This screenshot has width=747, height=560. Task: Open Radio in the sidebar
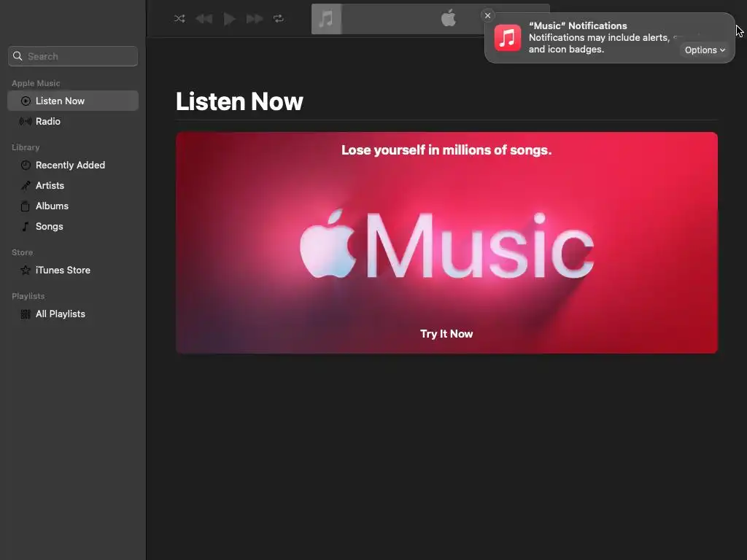[x=73, y=122]
